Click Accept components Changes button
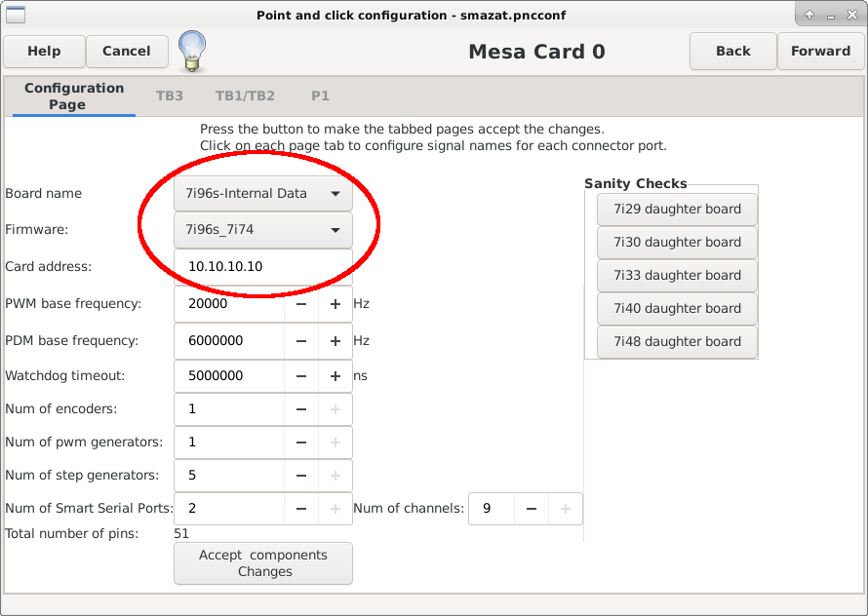868x616 pixels. pos(263,563)
